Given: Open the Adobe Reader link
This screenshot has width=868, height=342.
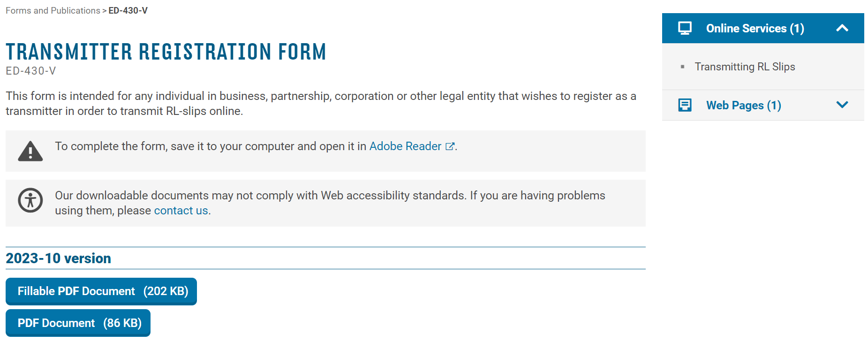Looking at the screenshot, I should point(405,146).
